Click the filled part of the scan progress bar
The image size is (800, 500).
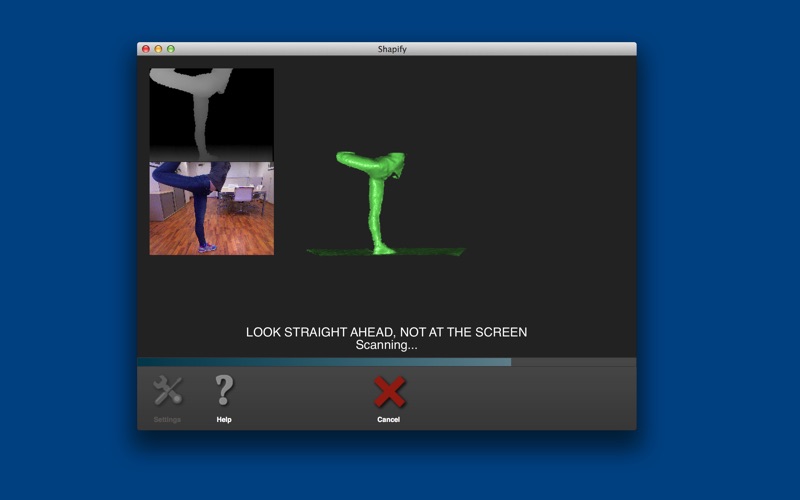tap(320, 362)
